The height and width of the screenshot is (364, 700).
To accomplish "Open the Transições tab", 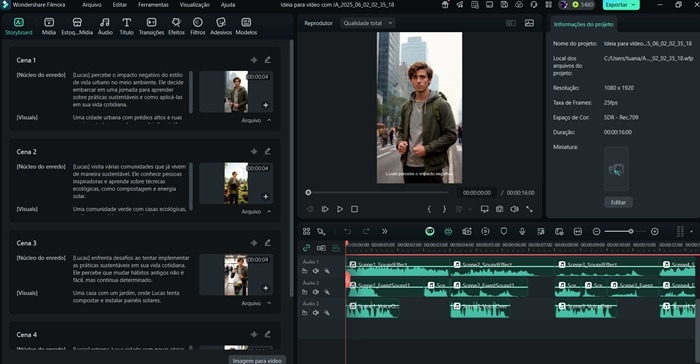I will coord(151,26).
